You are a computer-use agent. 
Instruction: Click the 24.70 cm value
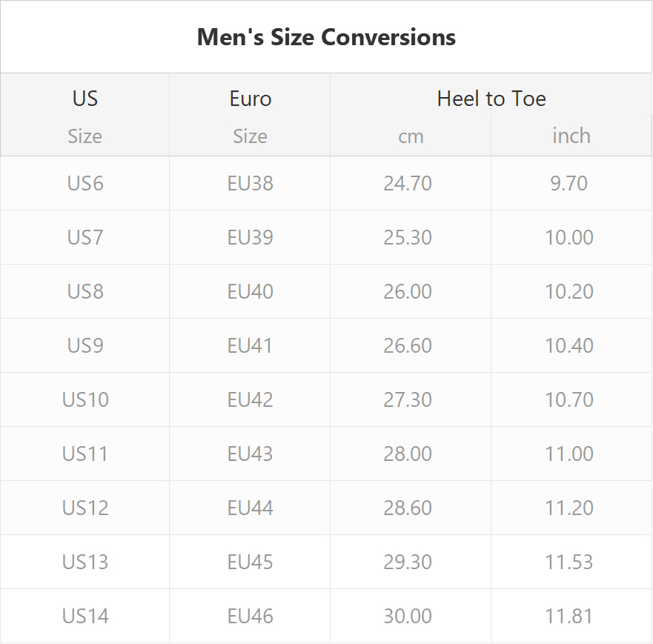pyautogui.click(x=408, y=183)
